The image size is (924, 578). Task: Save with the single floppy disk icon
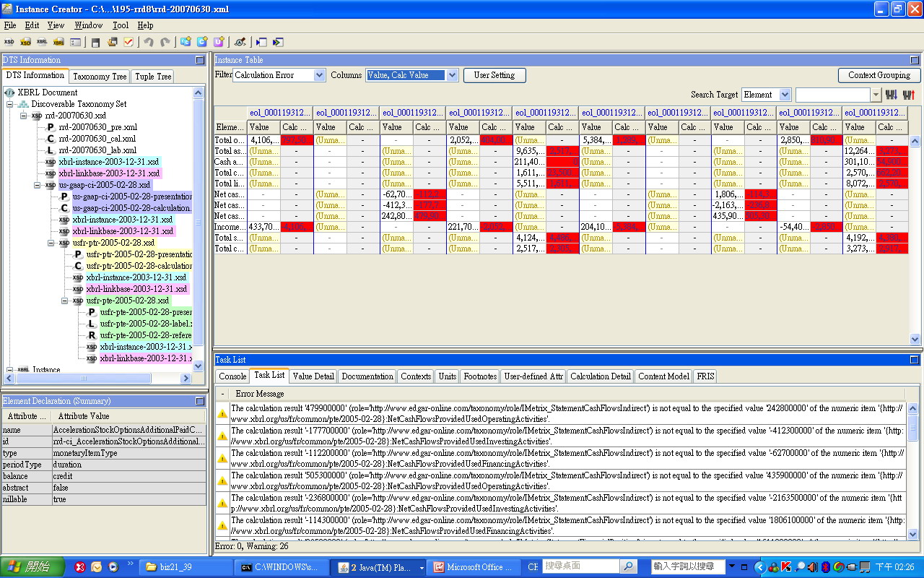click(x=96, y=42)
